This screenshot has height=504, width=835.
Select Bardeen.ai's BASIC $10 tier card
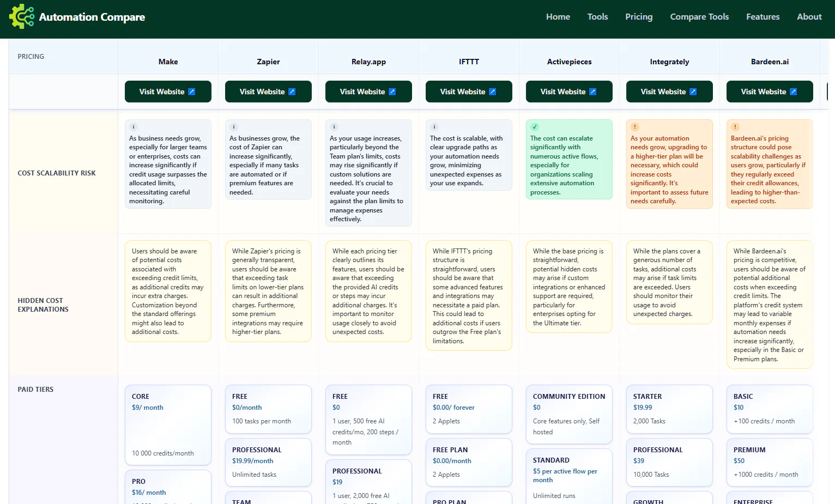[770, 409]
